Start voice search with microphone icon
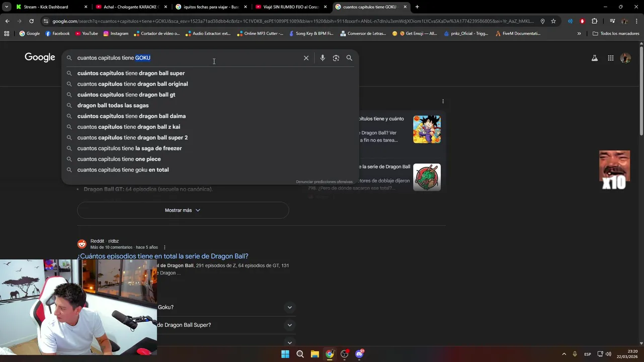This screenshot has height=362, width=644. point(323,58)
